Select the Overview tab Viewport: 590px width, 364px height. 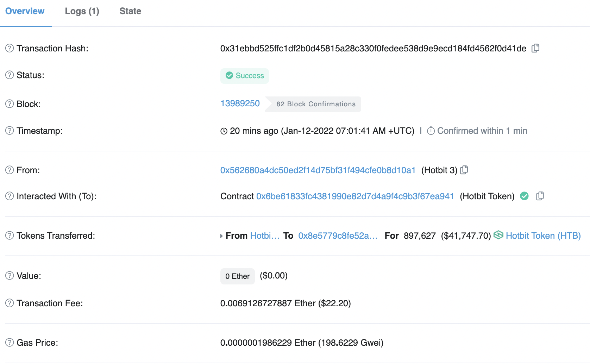tap(25, 11)
